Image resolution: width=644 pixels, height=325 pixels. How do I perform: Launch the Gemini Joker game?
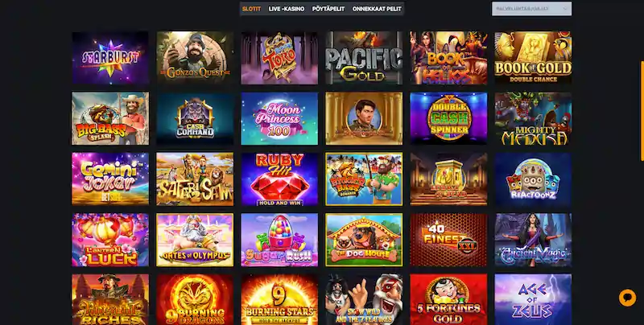[110, 179]
